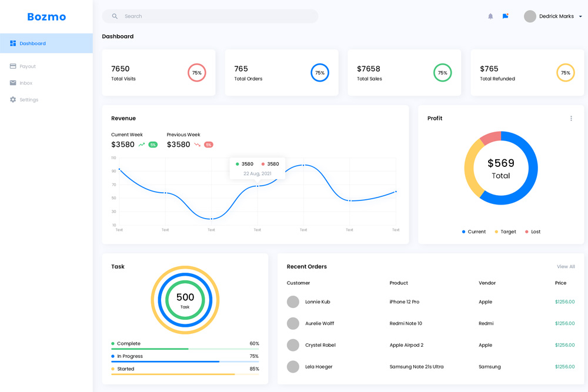The height and width of the screenshot is (392, 588).
Task: Toggle the Lost legend in Profit chart
Action: coord(533,232)
